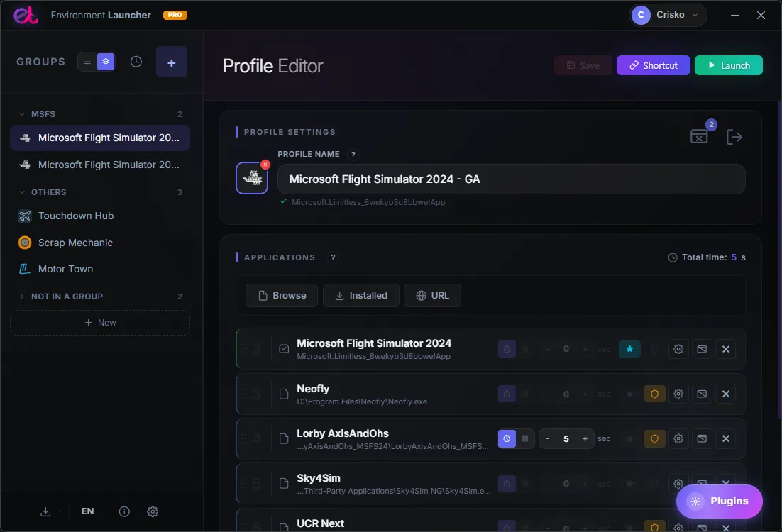Switch to grouped layers view toggle
This screenshot has height=532, width=782.
click(x=106, y=62)
